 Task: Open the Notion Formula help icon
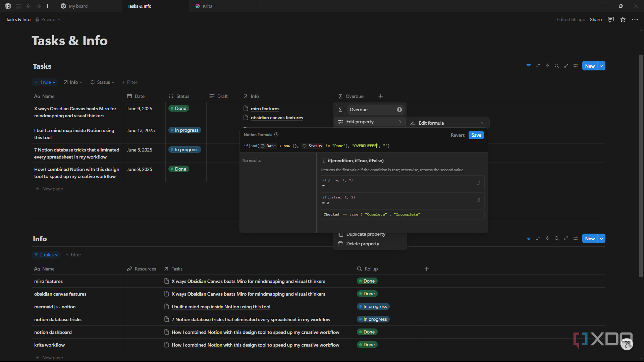pyautogui.click(x=276, y=135)
